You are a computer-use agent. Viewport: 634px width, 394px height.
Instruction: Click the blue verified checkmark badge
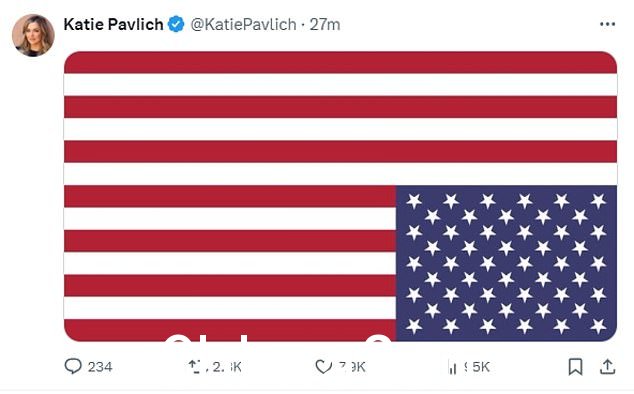(176, 24)
